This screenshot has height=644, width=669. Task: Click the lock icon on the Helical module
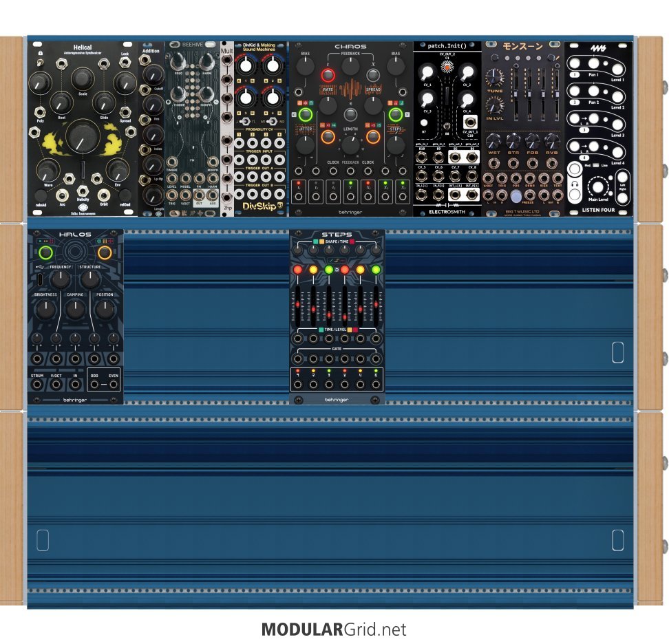click(x=40, y=53)
